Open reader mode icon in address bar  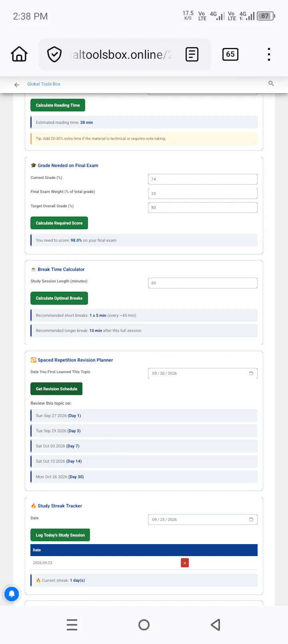pyautogui.click(x=192, y=54)
